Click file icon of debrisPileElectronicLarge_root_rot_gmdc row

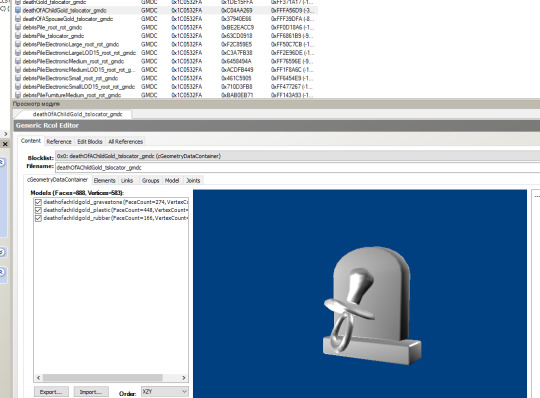coord(18,44)
